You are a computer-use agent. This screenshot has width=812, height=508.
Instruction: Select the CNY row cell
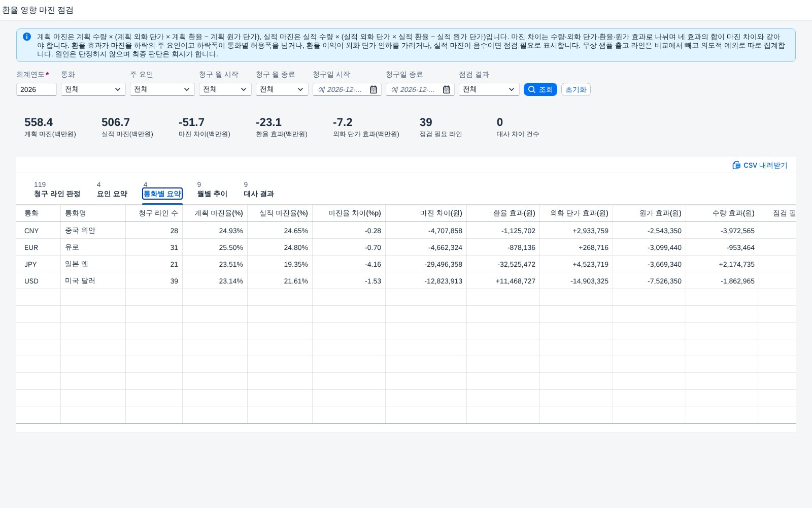point(39,231)
